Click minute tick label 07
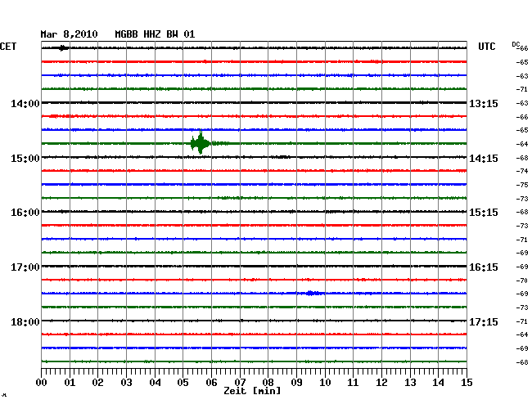This screenshot has height=404, width=532. [x=240, y=383]
